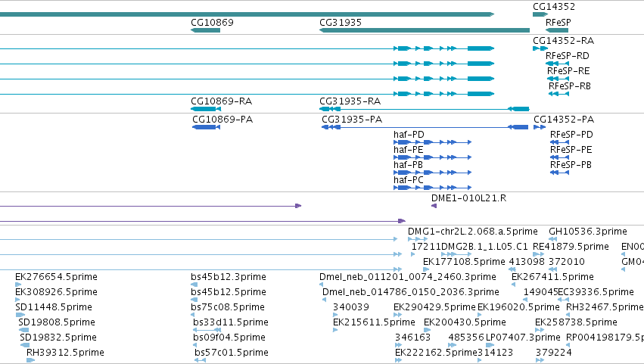644x364 pixels.
Task: Select RH39312.5prime EST
Action: (x=65, y=353)
